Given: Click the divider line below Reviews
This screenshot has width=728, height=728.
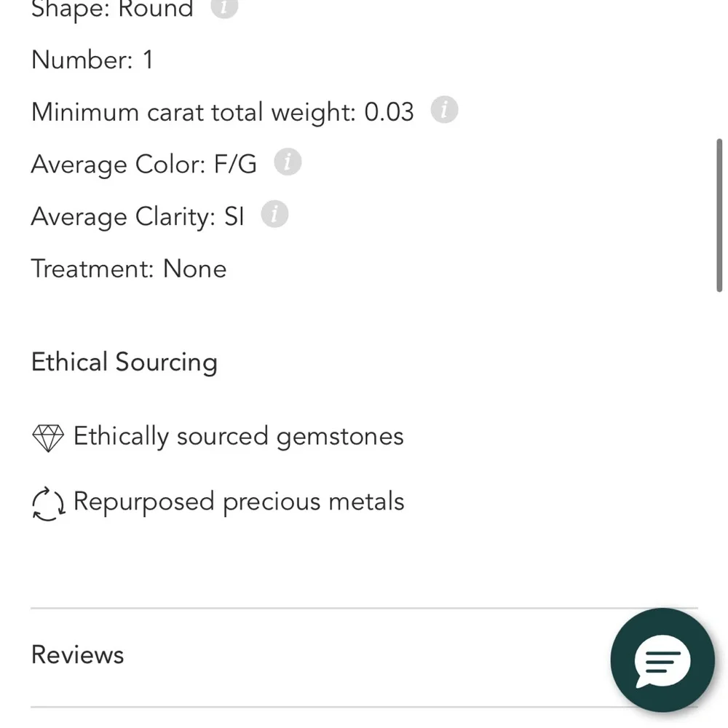Looking at the screenshot, I should point(320,707).
